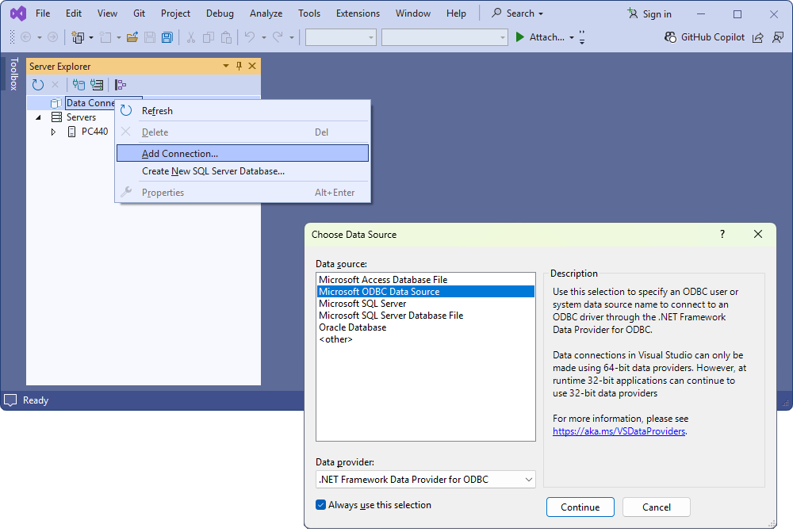This screenshot has width=793, height=532.
Task: Open the Data provider dropdown
Action: 527,479
